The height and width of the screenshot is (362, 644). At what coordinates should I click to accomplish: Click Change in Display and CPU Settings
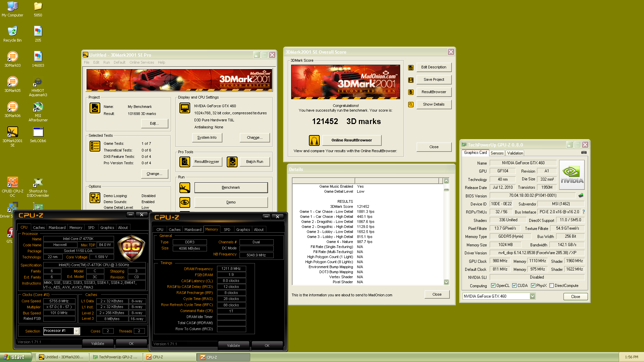click(x=255, y=137)
